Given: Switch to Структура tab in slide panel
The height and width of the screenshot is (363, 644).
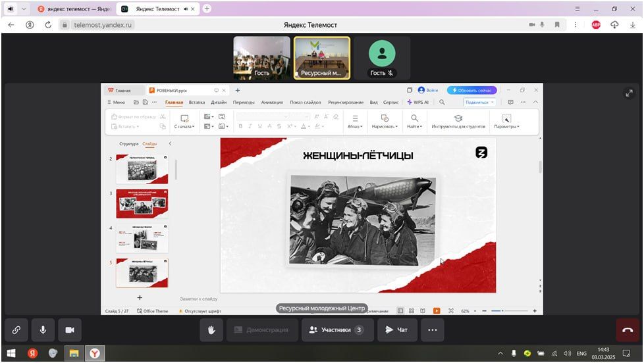Looking at the screenshot, I should point(128,143).
